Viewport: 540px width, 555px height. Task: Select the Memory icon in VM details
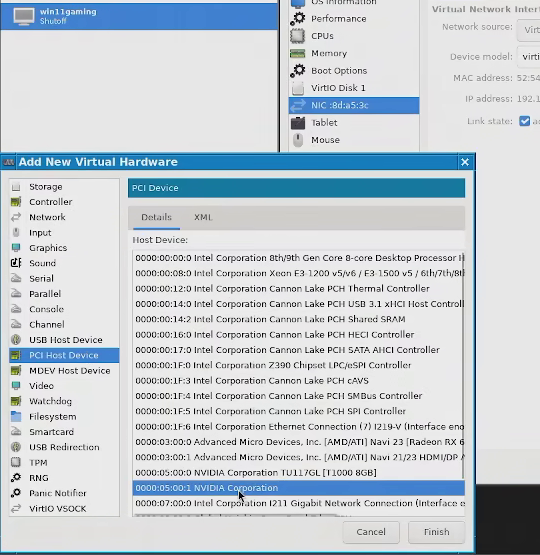298,53
